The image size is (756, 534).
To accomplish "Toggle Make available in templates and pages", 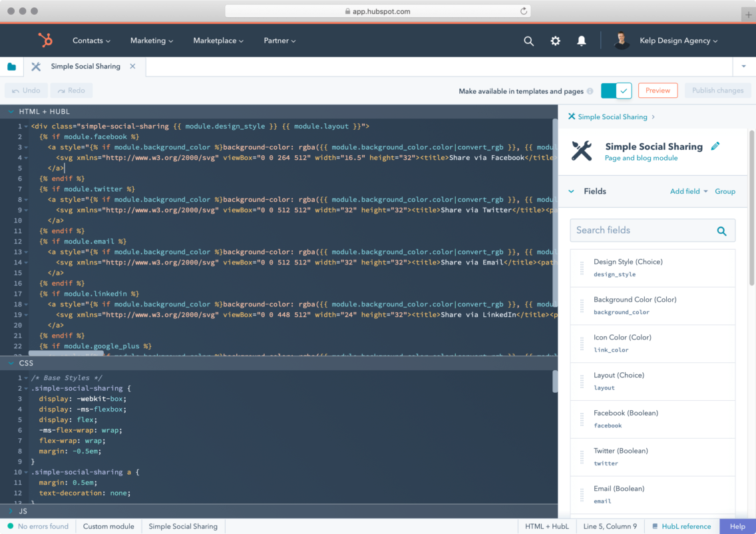I will pos(607,90).
